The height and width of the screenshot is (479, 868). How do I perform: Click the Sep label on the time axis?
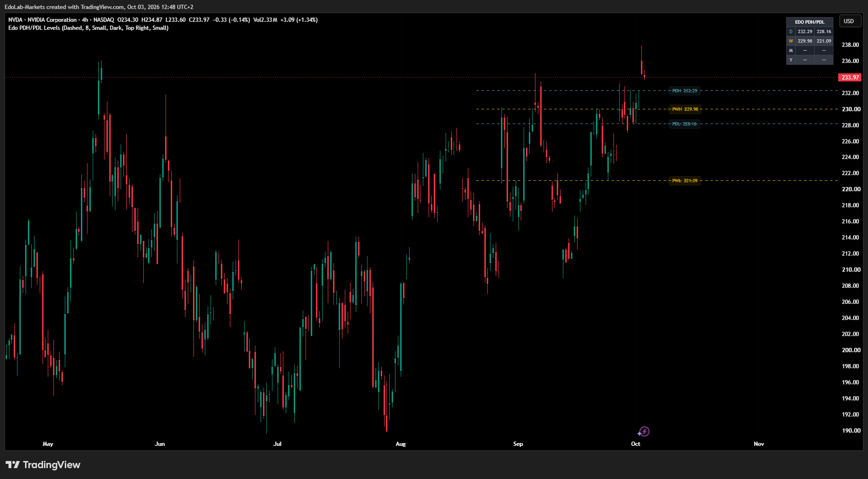[x=518, y=444]
